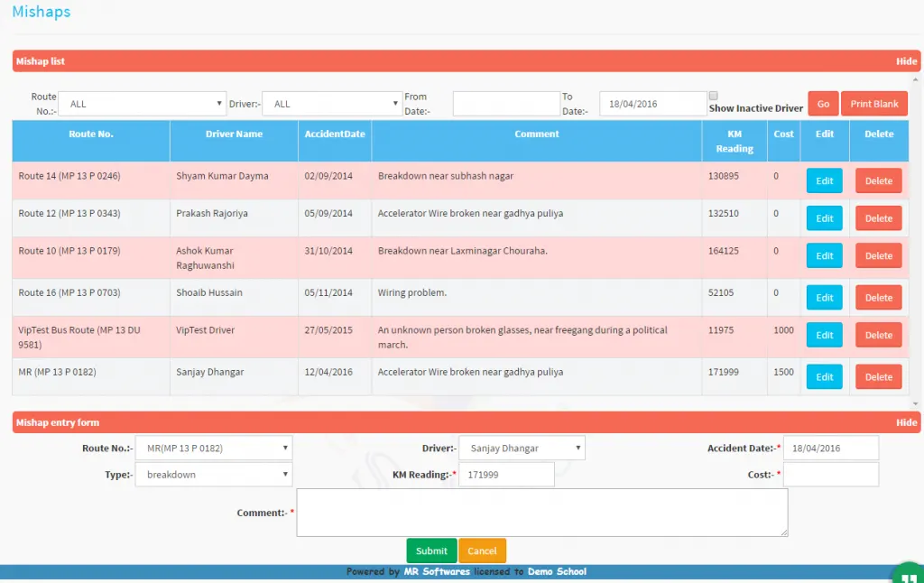This screenshot has height=583, width=924.
Task: Open entry form Route No. dropdown
Action: pos(213,448)
